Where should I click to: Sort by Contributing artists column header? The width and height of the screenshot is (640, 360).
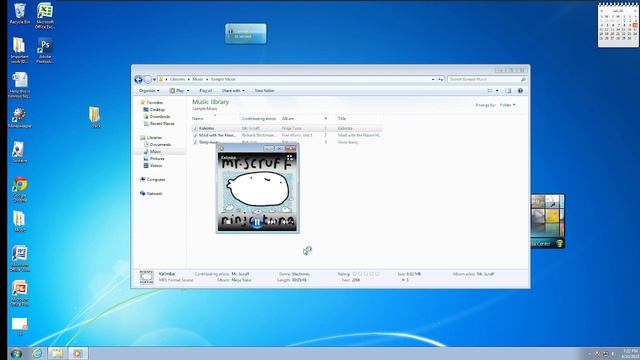pos(260,118)
